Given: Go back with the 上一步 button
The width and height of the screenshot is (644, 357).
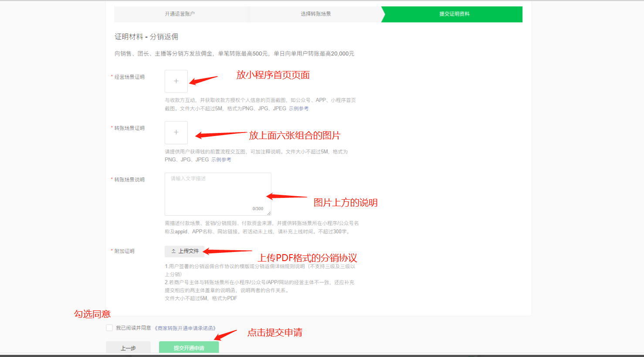Looking at the screenshot, I should pos(128,348).
